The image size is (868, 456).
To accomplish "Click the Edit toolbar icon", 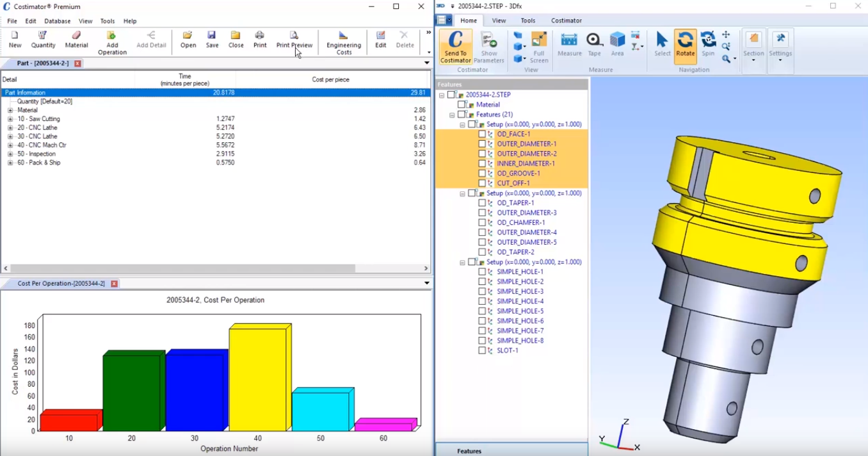I will (381, 39).
